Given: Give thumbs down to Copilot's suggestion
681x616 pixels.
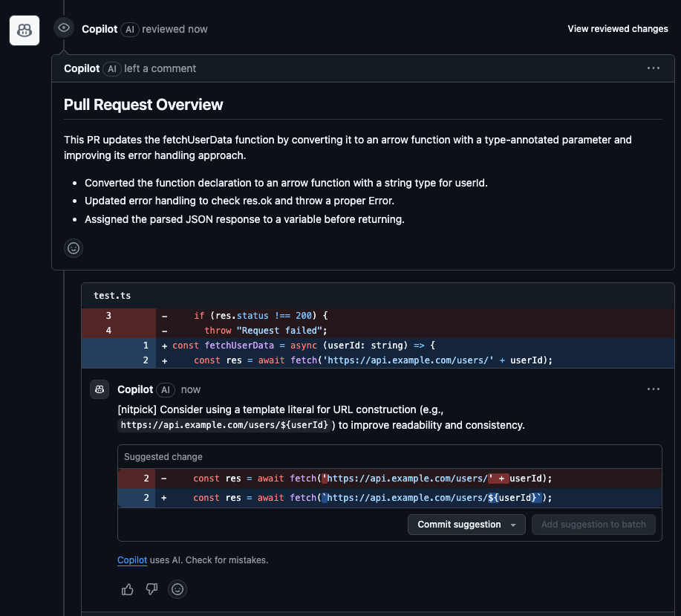Looking at the screenshot, I should click(x=151, y=589).
